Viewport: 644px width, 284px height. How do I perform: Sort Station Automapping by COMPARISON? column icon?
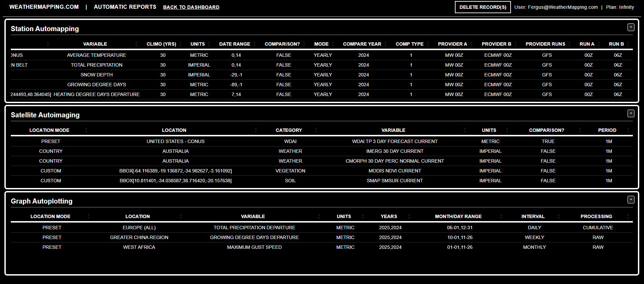tap(304, 44)
